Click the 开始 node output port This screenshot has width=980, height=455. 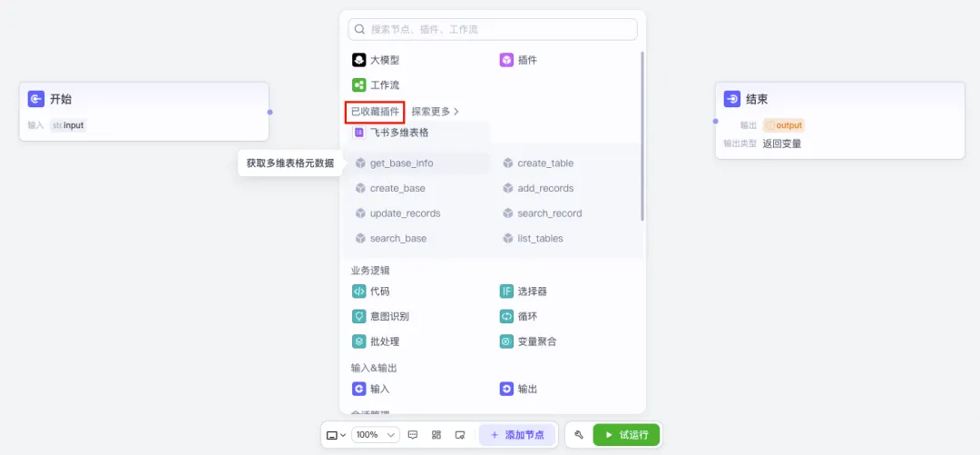[x=270, y=113]
